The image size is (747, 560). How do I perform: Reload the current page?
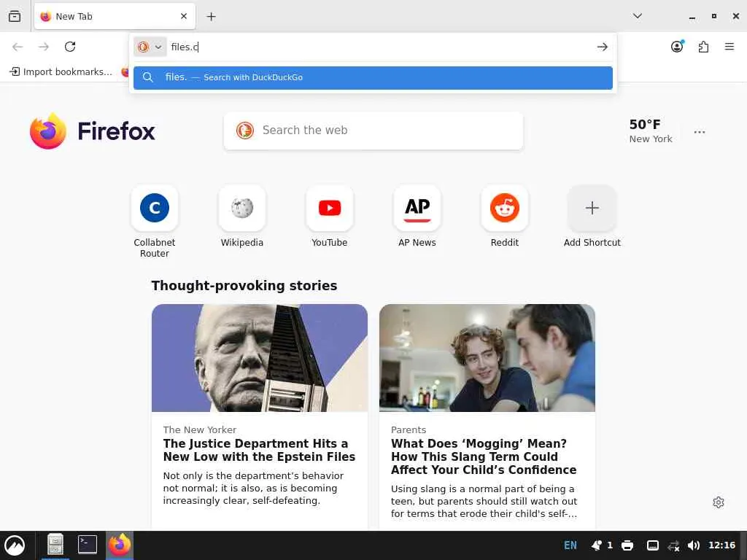70,47
